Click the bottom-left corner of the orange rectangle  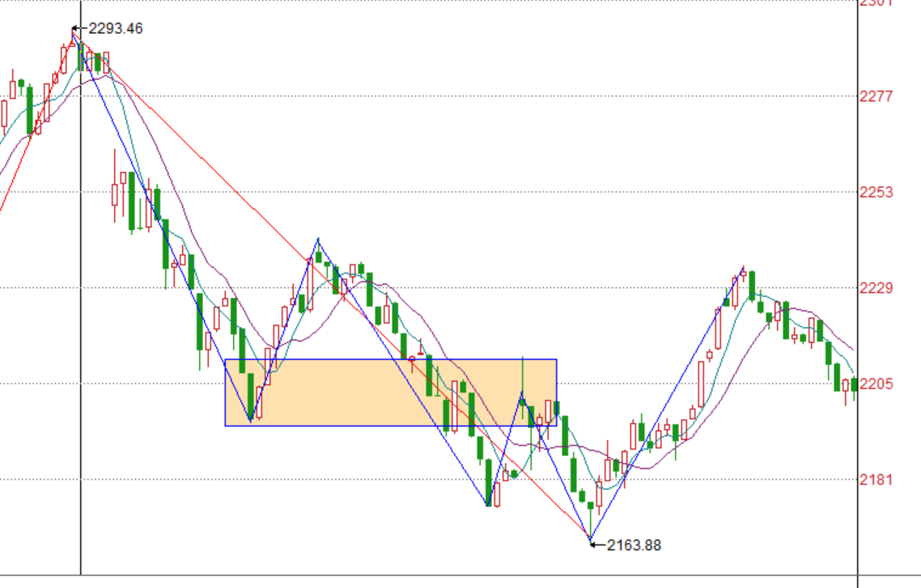tap(225, 425)
